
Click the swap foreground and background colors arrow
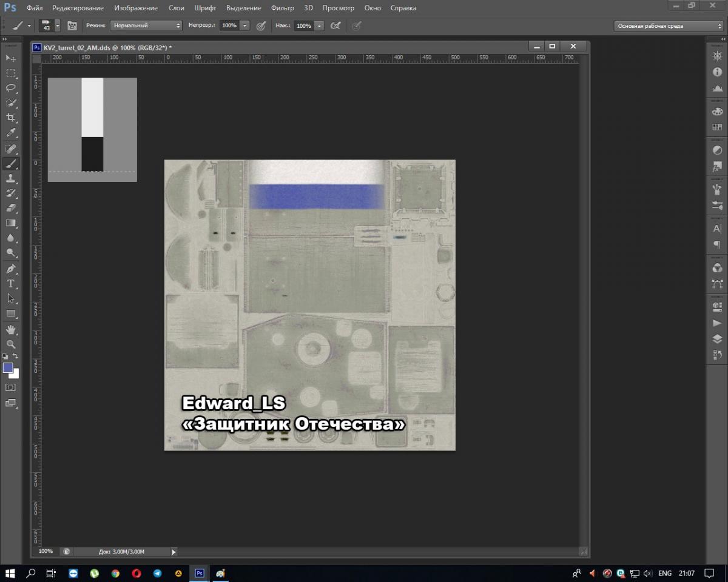[16, 356]
